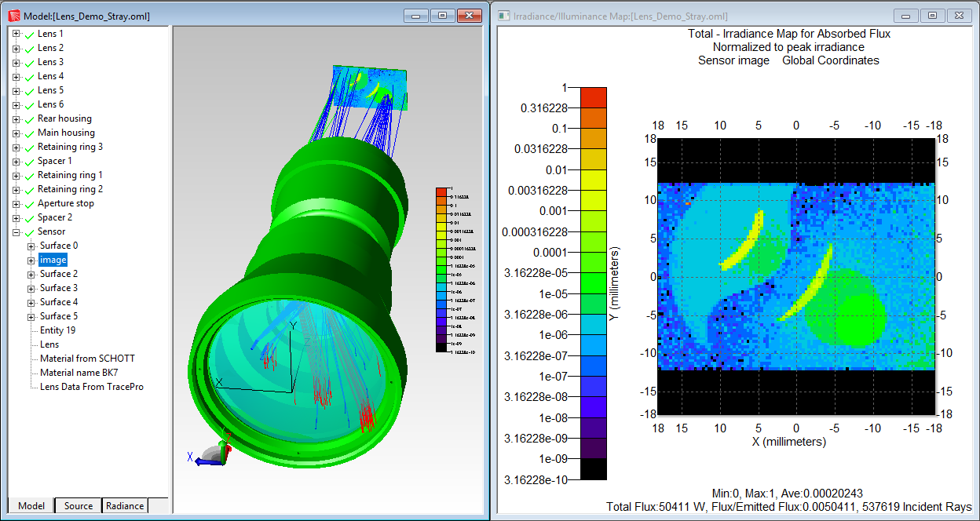Screen dimensions: 980x521
Task: Click the checkmark icon next to Aperture stop
Action: (28, 203)
